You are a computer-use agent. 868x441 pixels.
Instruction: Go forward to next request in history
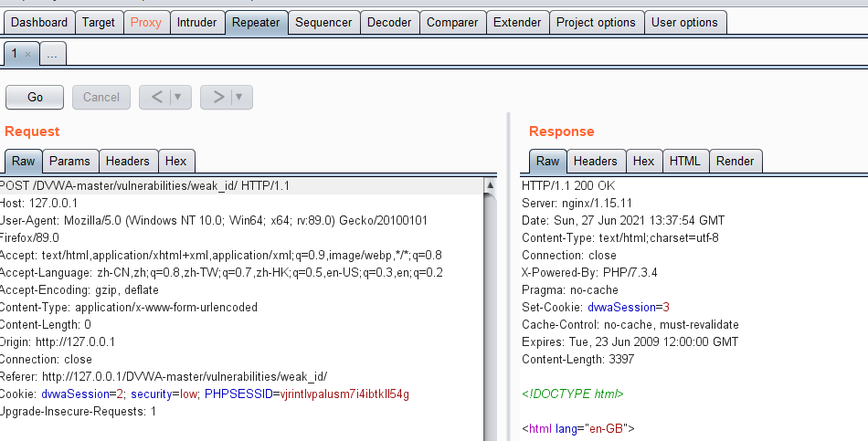217,97
